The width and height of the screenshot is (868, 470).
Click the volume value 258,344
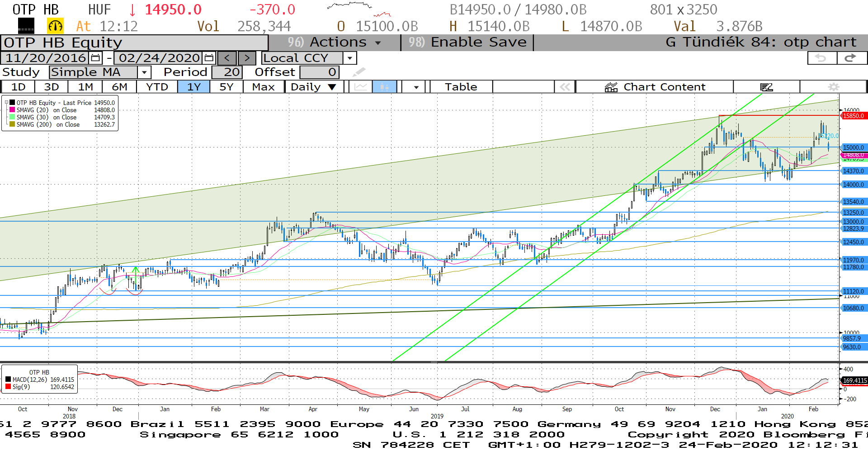tap(264, 26)
